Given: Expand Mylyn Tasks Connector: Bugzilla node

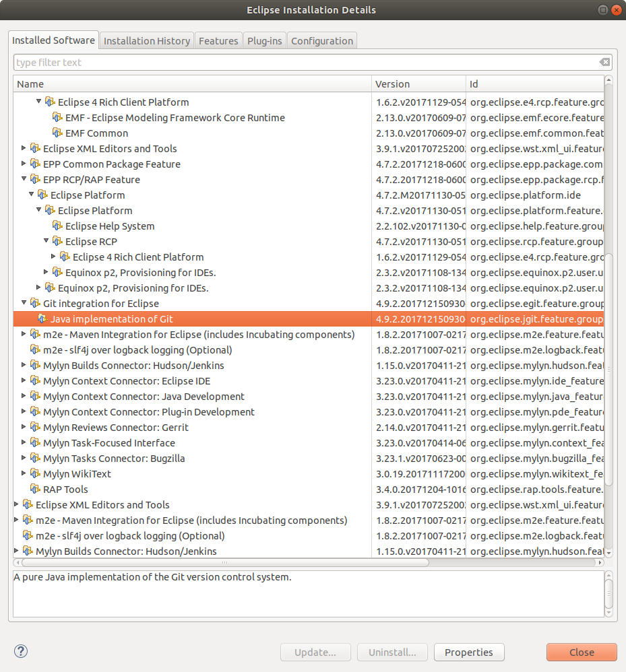Looking at the screenshot, I should [x=24, y=457].
